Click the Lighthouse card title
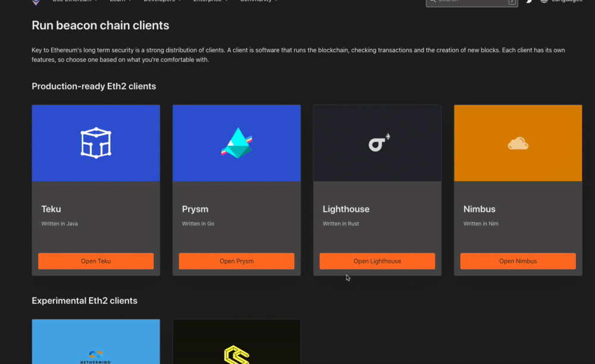The height and width of the screenshot is (364, 595). 346,209
